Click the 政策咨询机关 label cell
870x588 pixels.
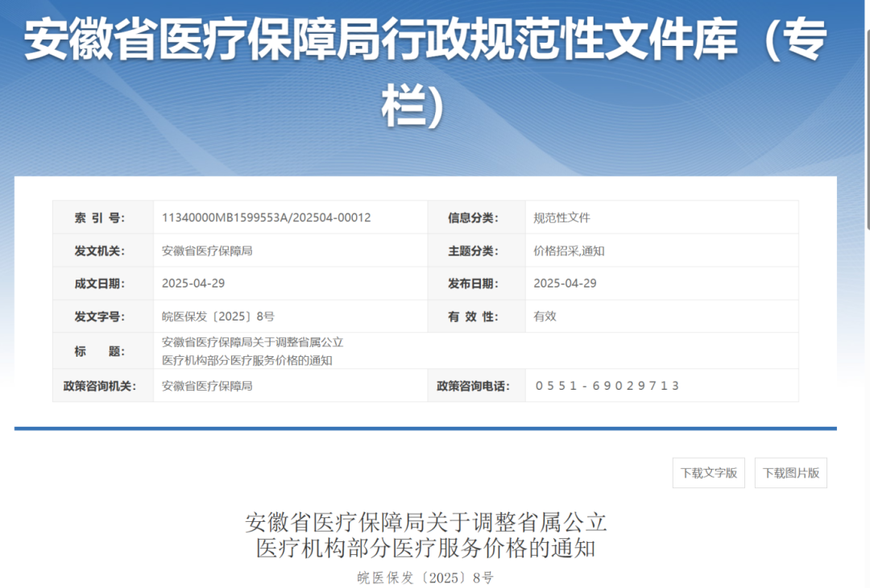[102, 386]
